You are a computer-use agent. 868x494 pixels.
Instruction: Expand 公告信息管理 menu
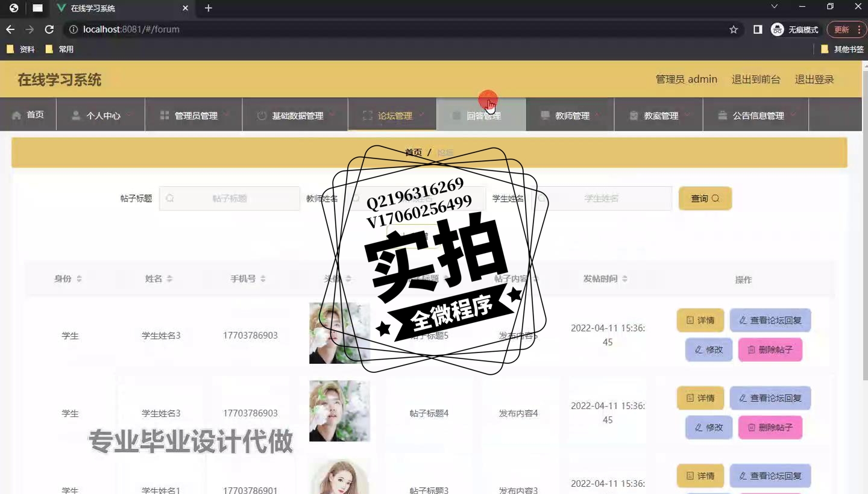[x=756, y=114]
